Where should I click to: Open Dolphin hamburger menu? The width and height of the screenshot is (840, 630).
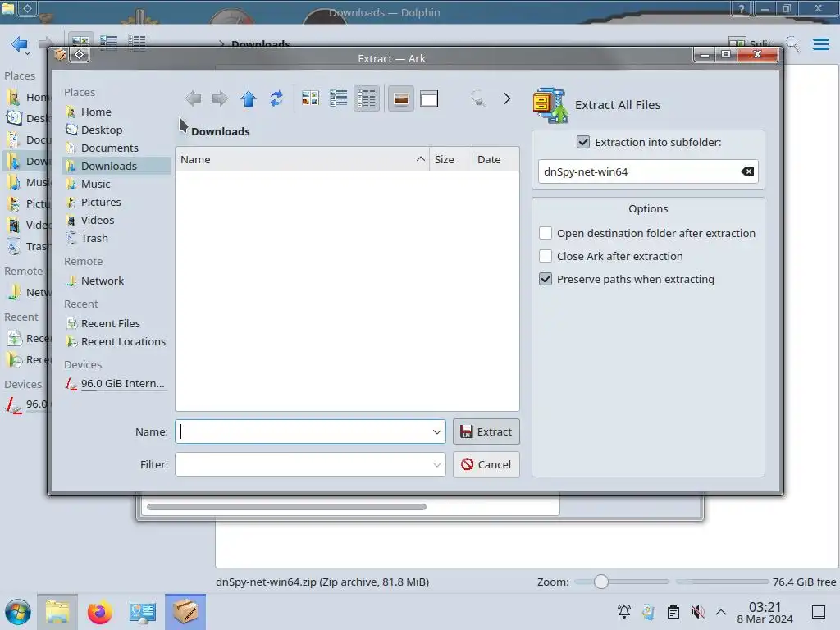820,44
